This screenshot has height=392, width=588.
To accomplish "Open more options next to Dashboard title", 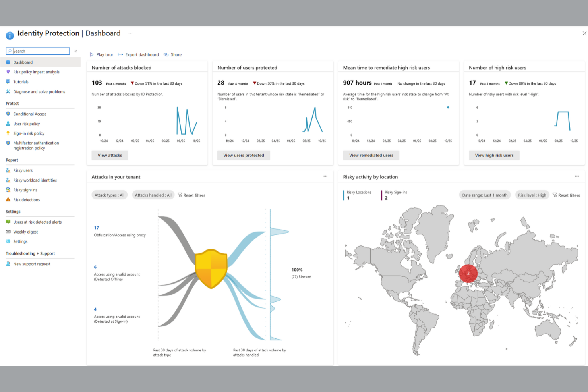I will pyautogui.click(x=130, y=33).
